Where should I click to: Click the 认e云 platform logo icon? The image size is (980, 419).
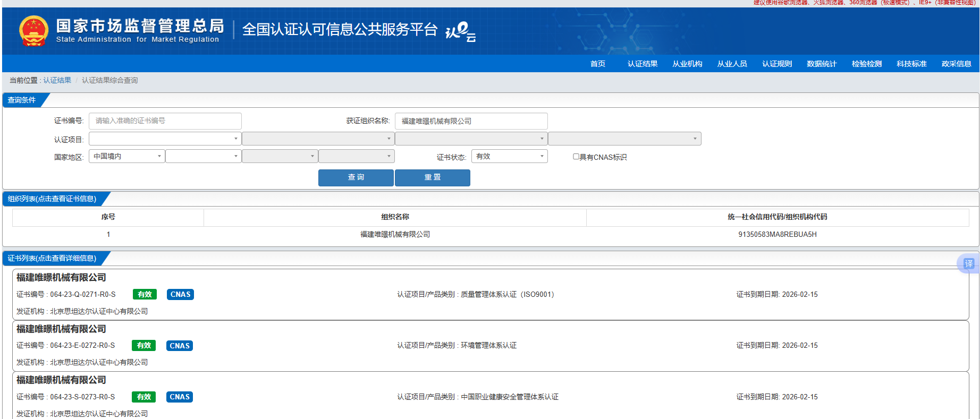[x=460, y=31]
